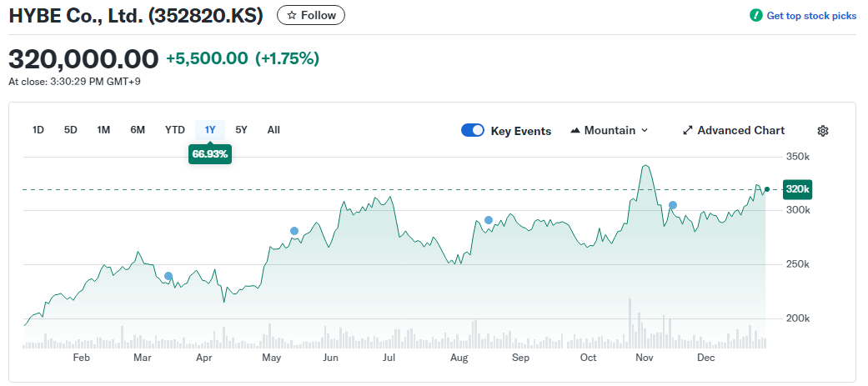Click the November key event dot
This screenshot has height=386, width=868.
pyautogui.click(x=673, y=205)
